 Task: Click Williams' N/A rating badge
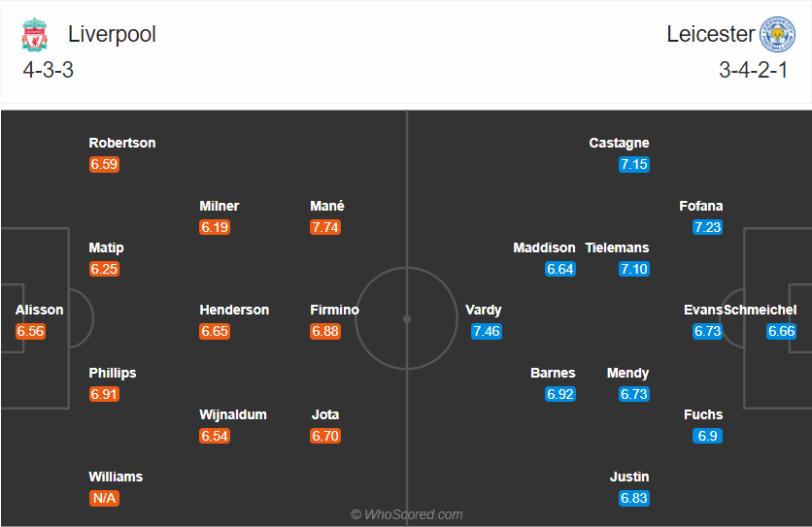click(104, 499)
